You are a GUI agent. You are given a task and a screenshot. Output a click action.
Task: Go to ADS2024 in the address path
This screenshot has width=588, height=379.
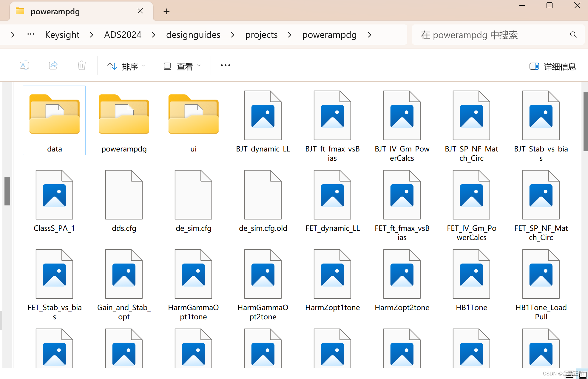(x=123, y=35)
